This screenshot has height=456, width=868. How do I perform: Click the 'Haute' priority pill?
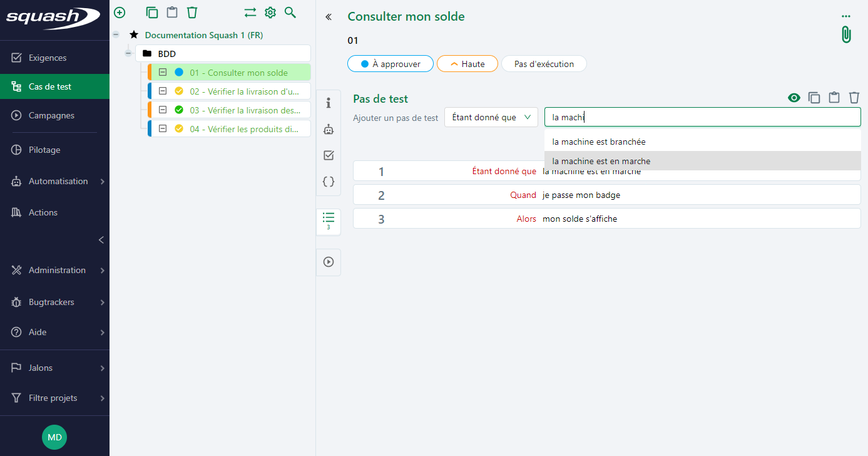[467, 63]
